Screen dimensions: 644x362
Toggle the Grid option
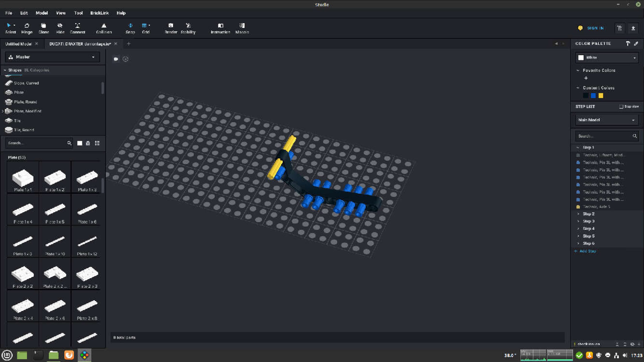point(145,28)
